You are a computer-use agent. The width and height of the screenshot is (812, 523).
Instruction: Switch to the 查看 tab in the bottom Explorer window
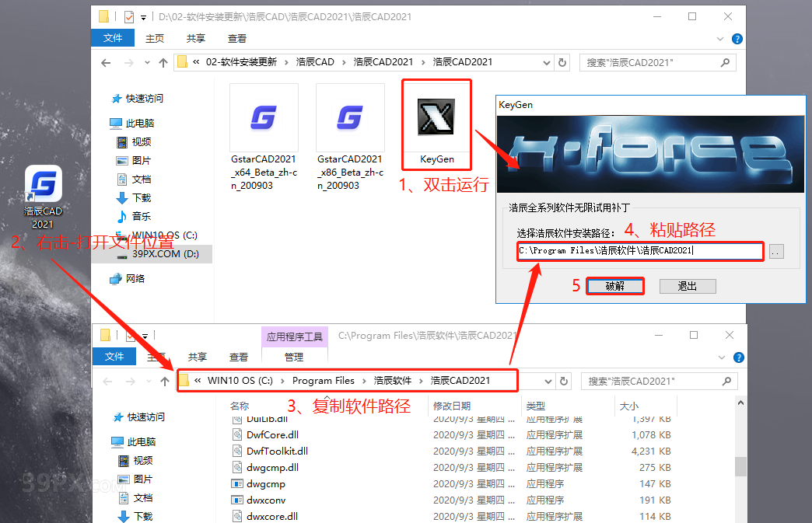coord(239,357)
